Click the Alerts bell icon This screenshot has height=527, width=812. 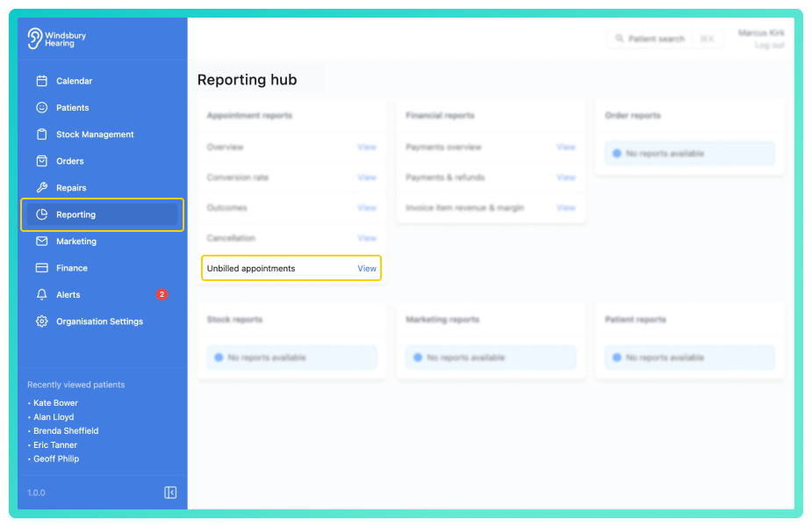tap(42, 294)
